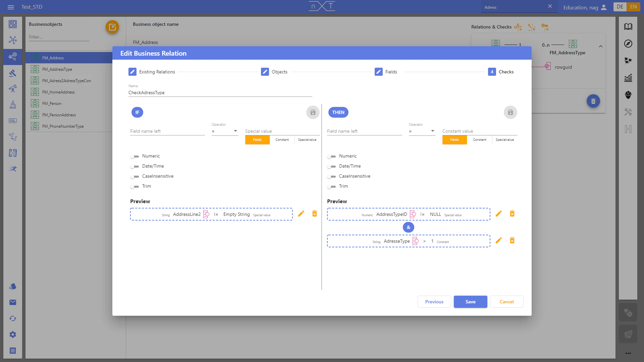Collapse the FM_AddressType relation panel chevron
The width and height of the screenshot is (644, 362).
(x=601, y=46)
